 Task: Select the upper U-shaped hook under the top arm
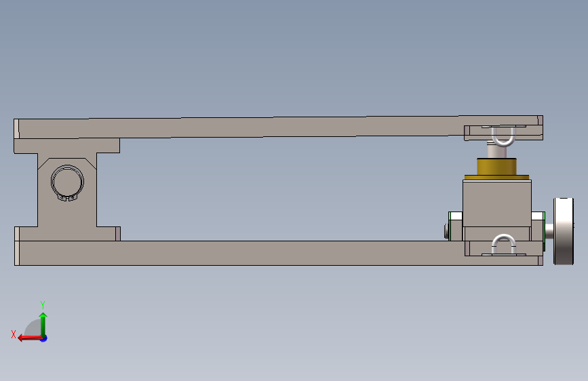point(503,136)
